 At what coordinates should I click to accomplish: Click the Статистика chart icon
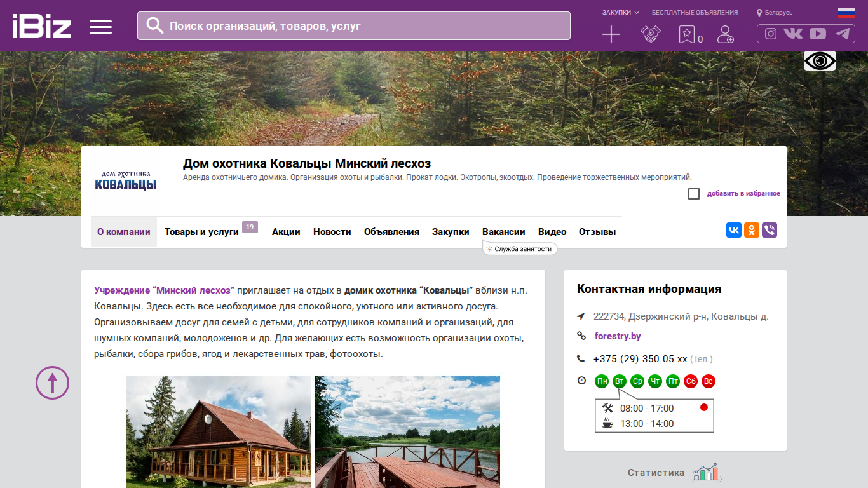(x=707, y=472)
